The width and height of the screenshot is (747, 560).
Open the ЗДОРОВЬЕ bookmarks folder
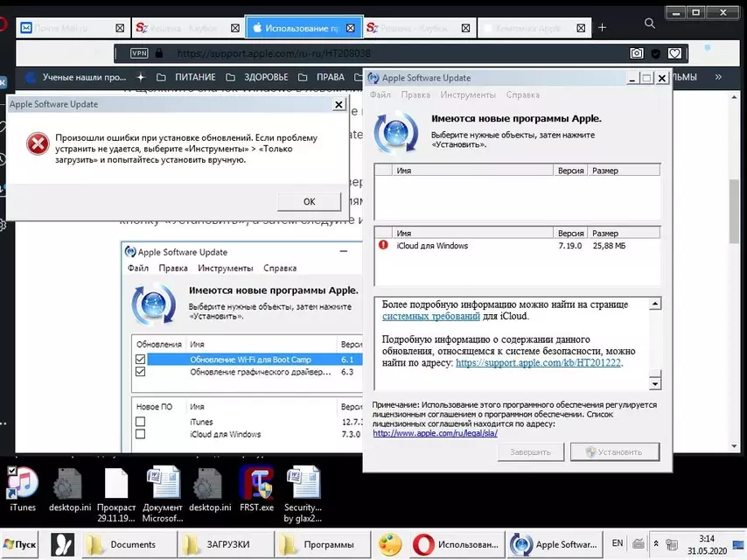[x=257, y=77]
